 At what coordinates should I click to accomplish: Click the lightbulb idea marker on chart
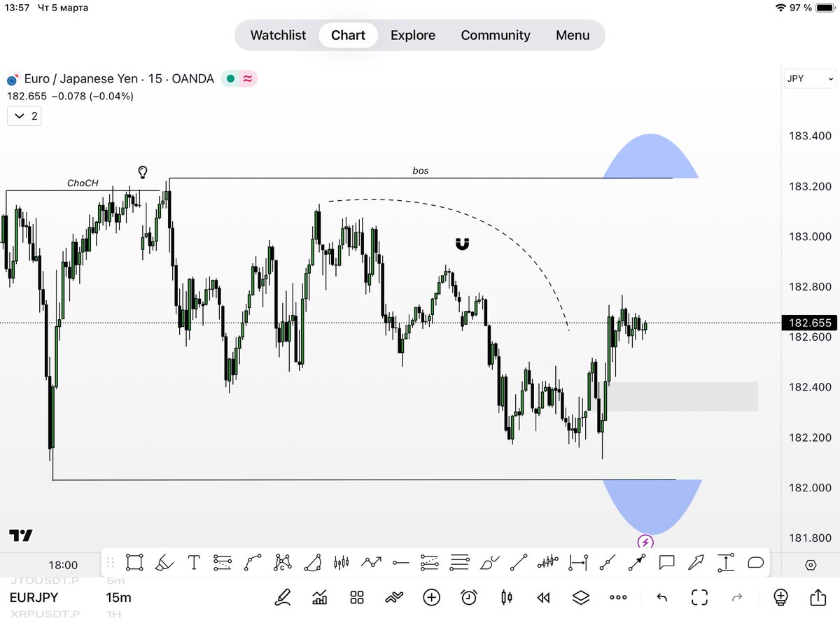(x=143, y=171)
